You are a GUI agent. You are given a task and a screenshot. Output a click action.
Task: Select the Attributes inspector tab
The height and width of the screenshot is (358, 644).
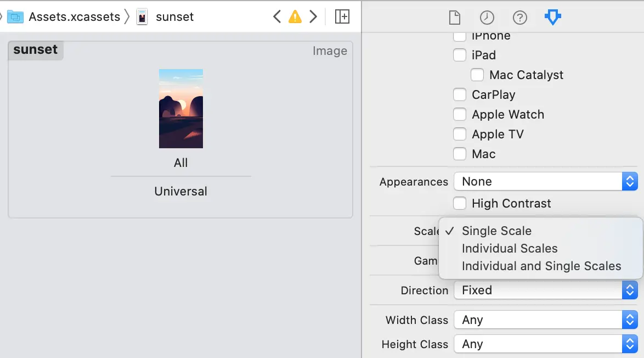[x=552, y=18]
